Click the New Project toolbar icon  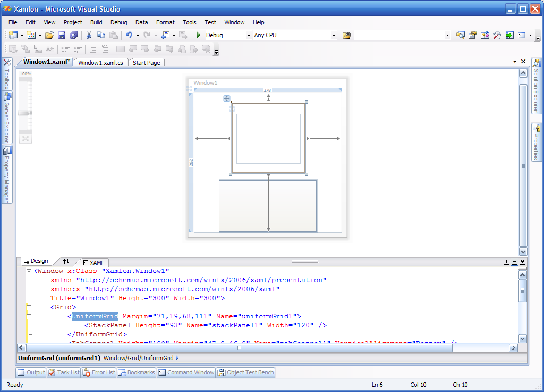point(13,35)
